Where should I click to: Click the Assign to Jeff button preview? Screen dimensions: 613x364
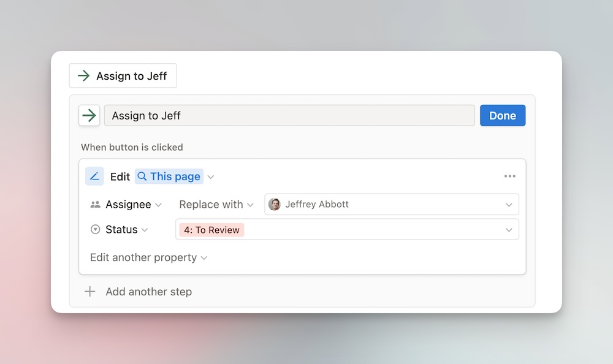click(x=123, y=75)
